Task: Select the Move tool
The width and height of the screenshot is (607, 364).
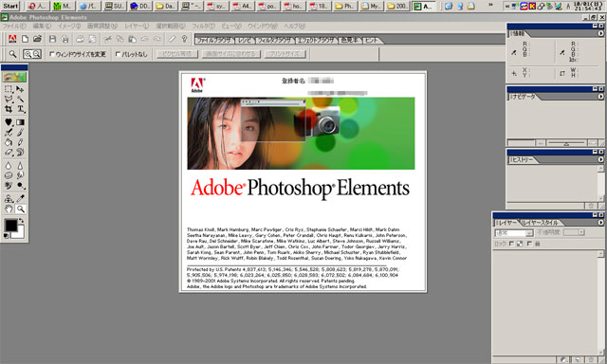Action: click(x=20, y=89)
